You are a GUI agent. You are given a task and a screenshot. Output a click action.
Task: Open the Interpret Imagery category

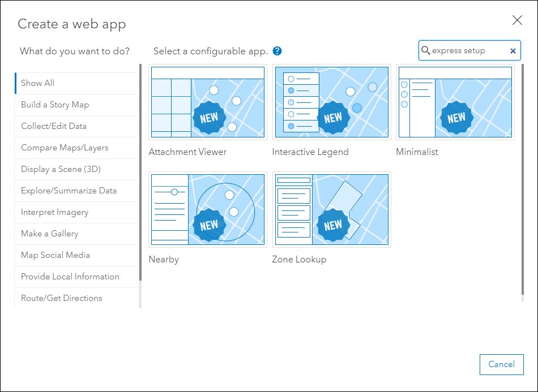pyautogui.click(x=77, y=212)
